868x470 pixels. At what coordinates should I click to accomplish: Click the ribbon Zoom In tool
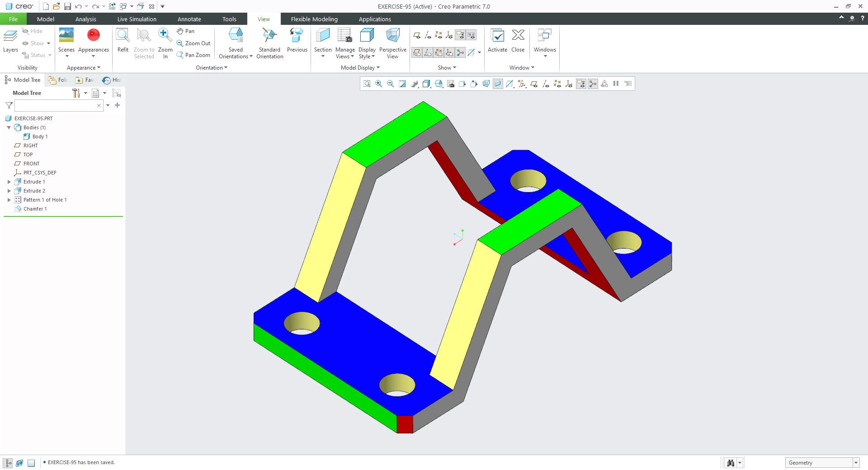pyautogui.click(x=165, y=43)
